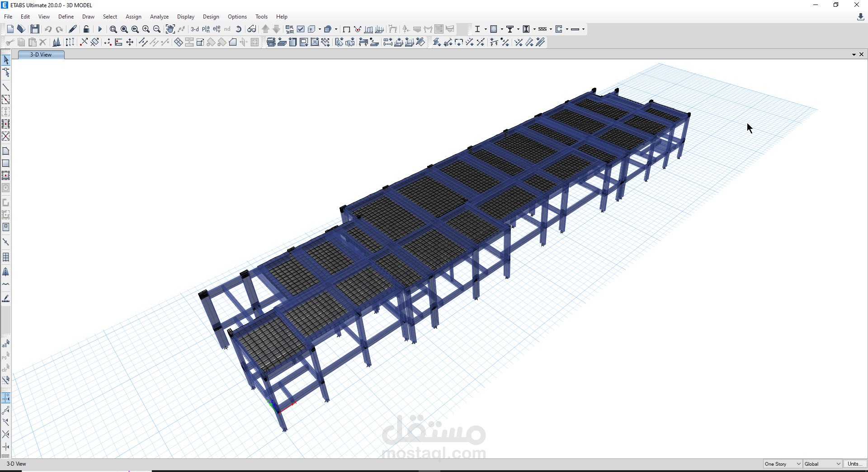Expand arrow beside the C-shaped section icon
Viewport: 868px width, 472px height.
pyautogui.click(x=567, y=29)
